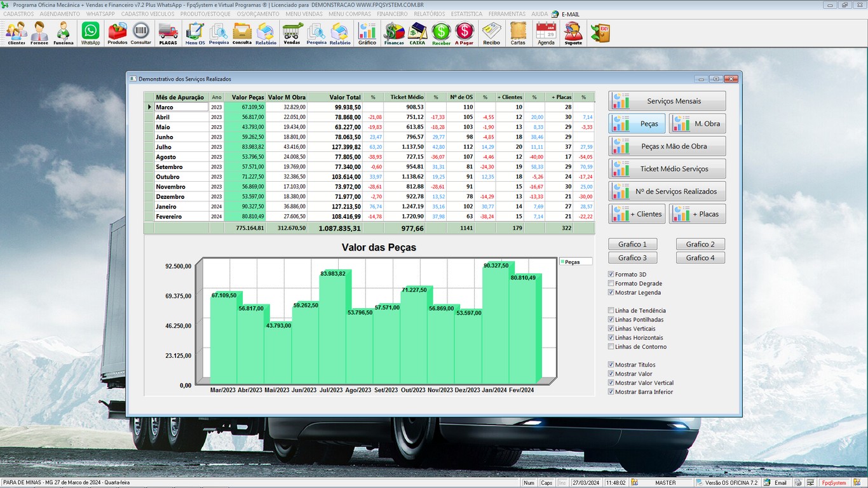Click the Pesquisa icon beside Menu OS

pyautogui.click(x=219, y=33)
